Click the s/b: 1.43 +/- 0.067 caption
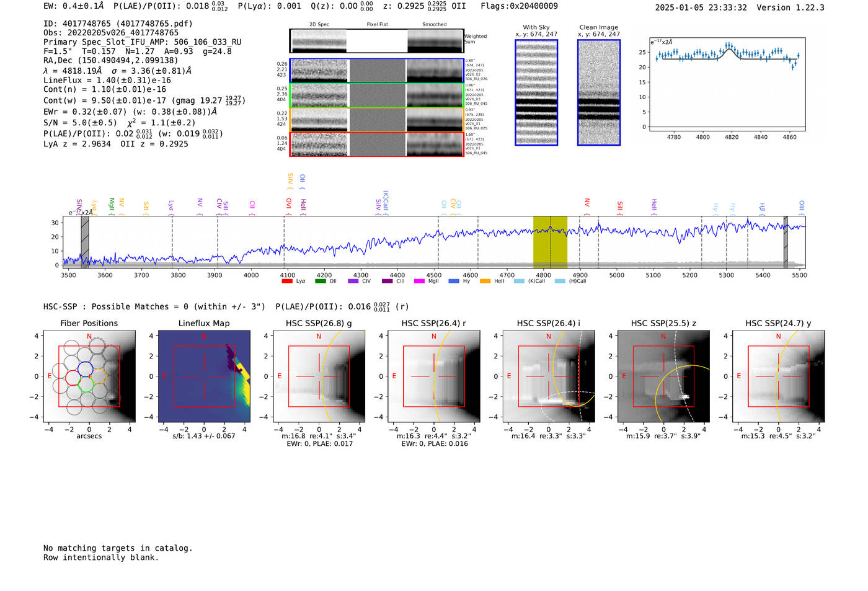Viewport: 868px width, 591px height. (x=204, y=436)
